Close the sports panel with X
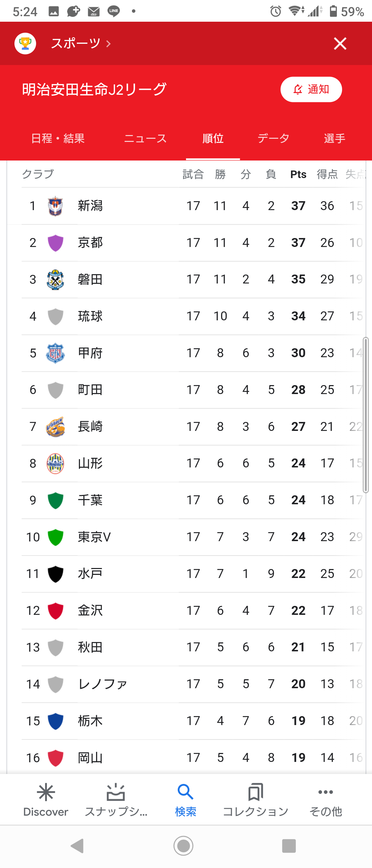The image size is (372, 868). pyautogui.click(x=340, y=44)
